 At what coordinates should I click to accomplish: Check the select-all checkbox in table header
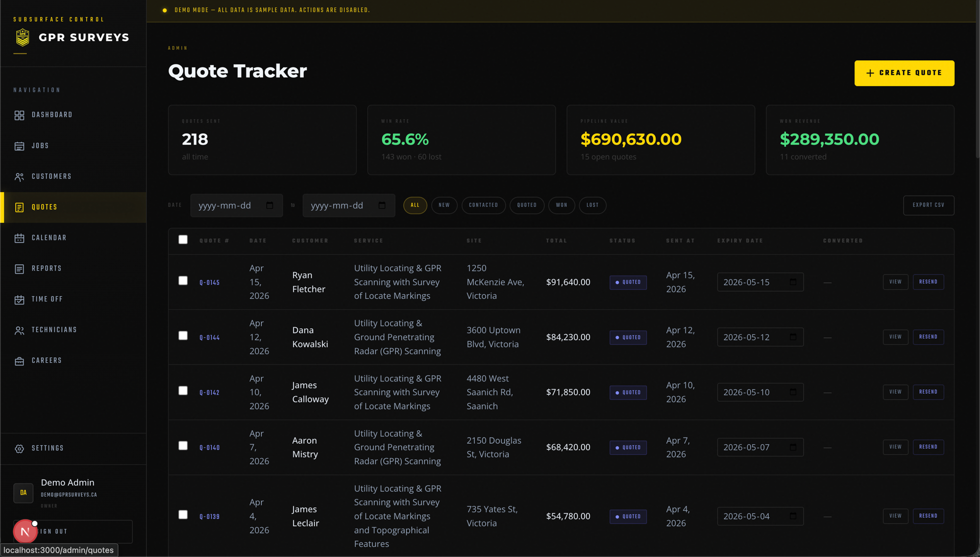[183, 239]
